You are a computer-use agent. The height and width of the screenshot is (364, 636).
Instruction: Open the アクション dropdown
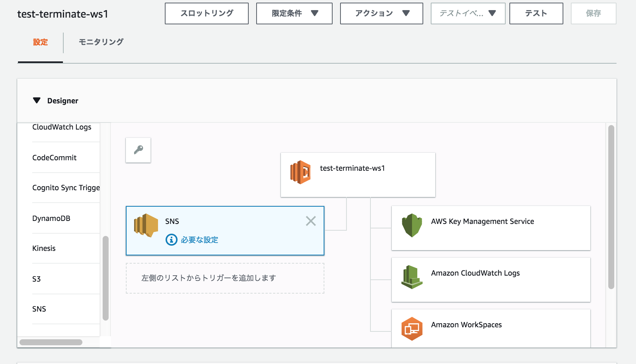click(382, 13)
